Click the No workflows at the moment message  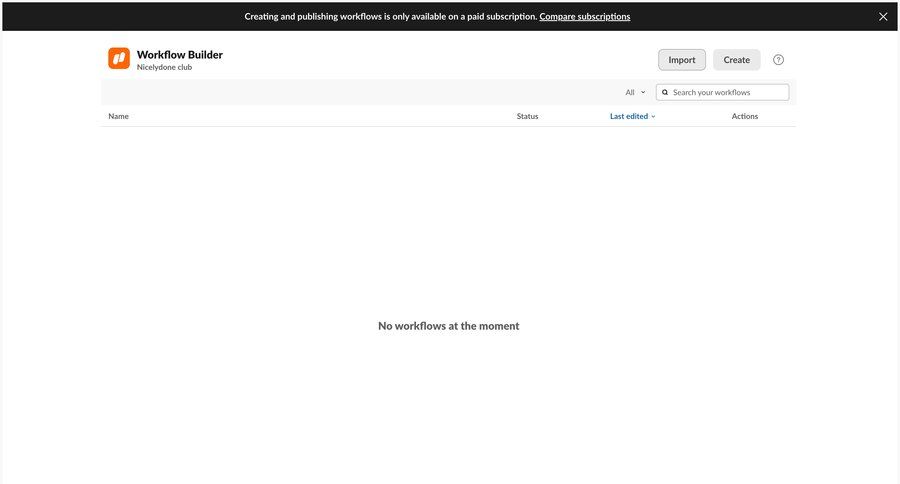coord(448,326)
